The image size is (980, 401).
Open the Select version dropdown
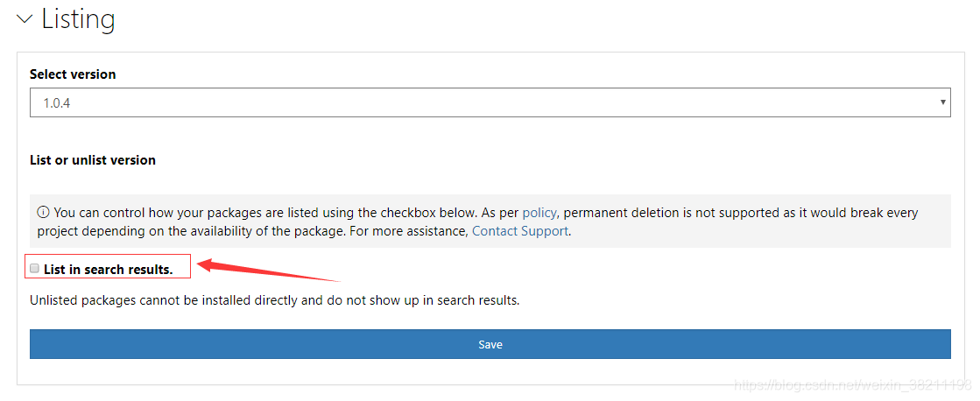pos(490,102)
